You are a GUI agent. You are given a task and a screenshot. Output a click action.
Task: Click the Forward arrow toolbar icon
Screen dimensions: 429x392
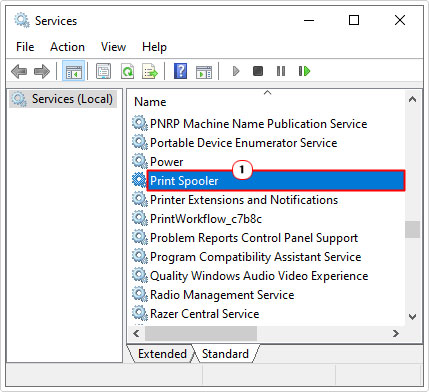tap(42, 71)
